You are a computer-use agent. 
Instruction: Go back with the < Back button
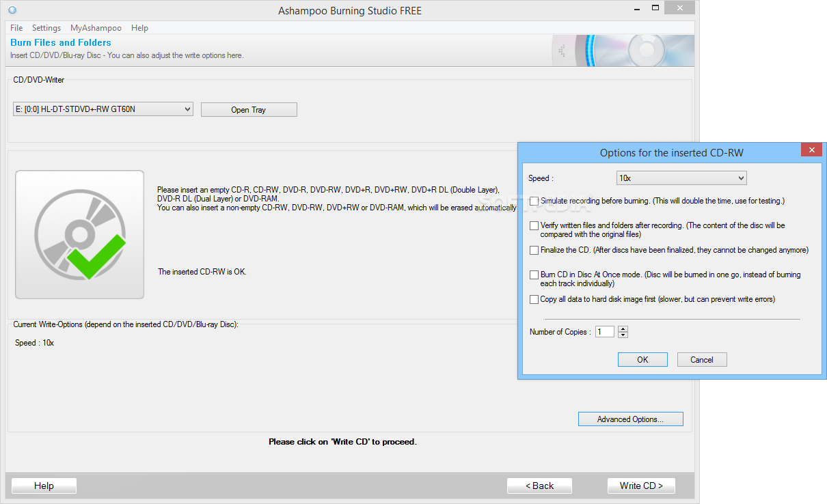click(539, 486)
